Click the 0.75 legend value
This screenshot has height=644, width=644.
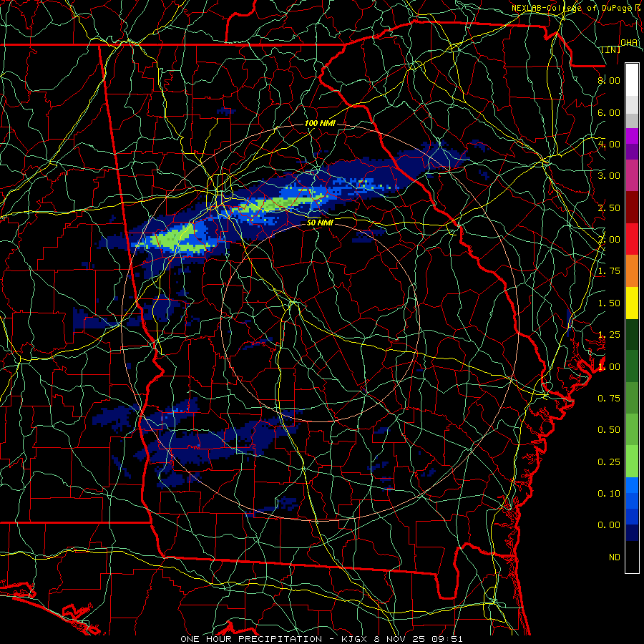[x=609, y=399]
